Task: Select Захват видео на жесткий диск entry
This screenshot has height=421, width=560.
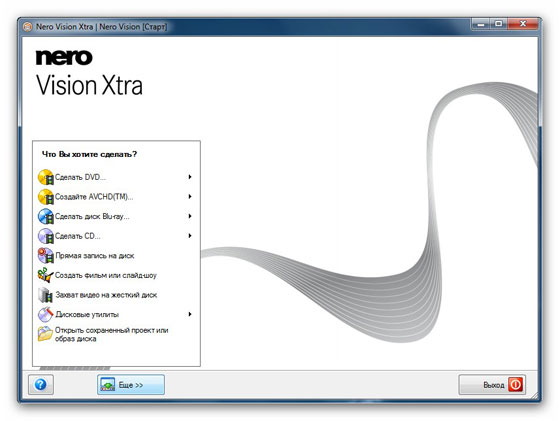Action: pos(106,295)
